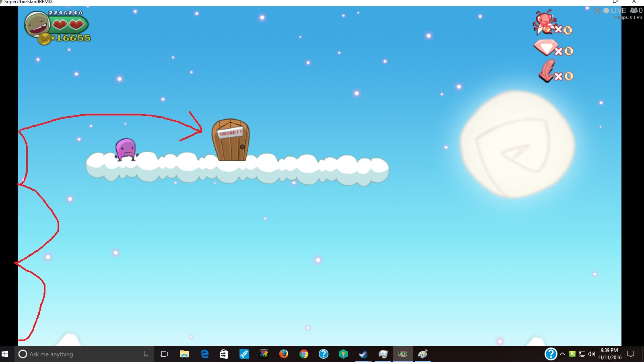This screenshot has width=644, height=362.
Task: Open Task View on the taskbar
Action: pyautogui.click(x=164, y=354)
